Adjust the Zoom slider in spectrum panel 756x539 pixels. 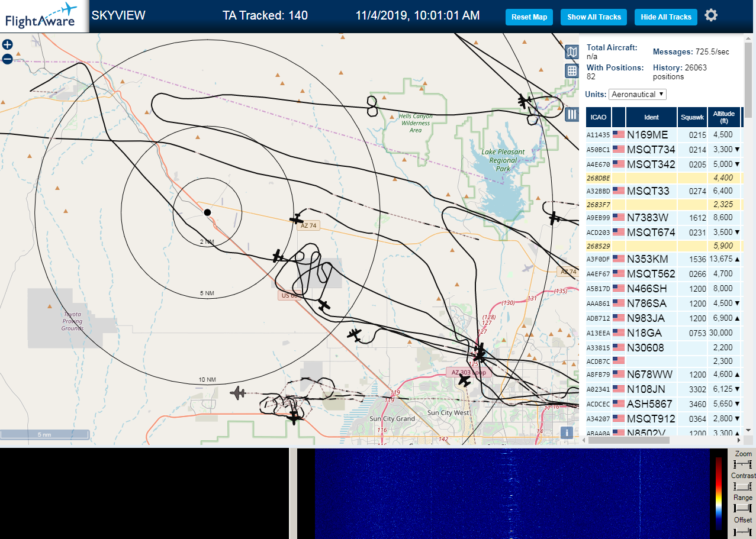[x=742, y=464]
